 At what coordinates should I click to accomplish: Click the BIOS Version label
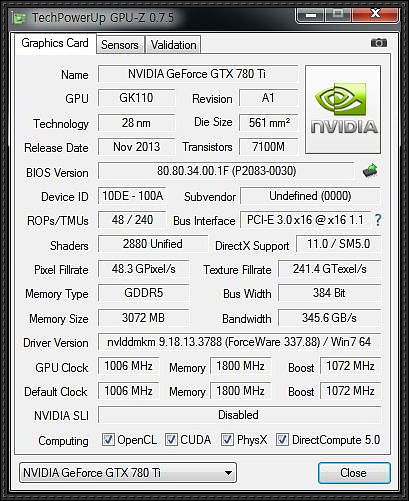coord(57,173)
